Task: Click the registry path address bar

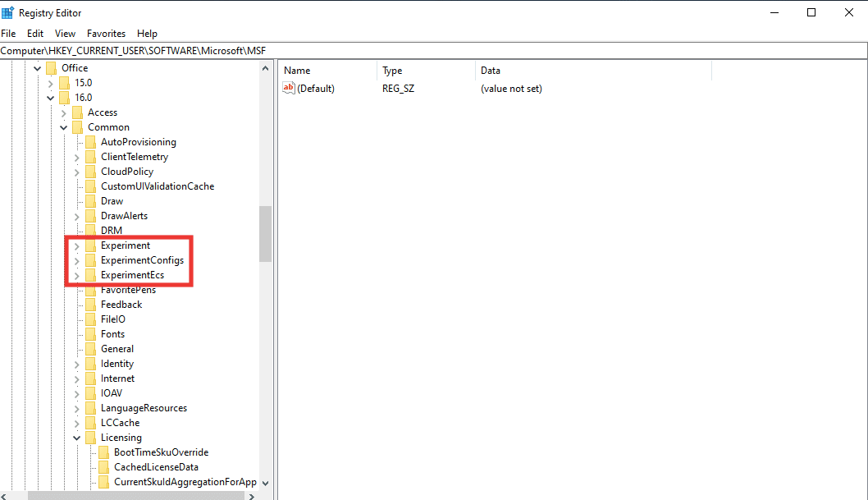Action: (433, 50)
